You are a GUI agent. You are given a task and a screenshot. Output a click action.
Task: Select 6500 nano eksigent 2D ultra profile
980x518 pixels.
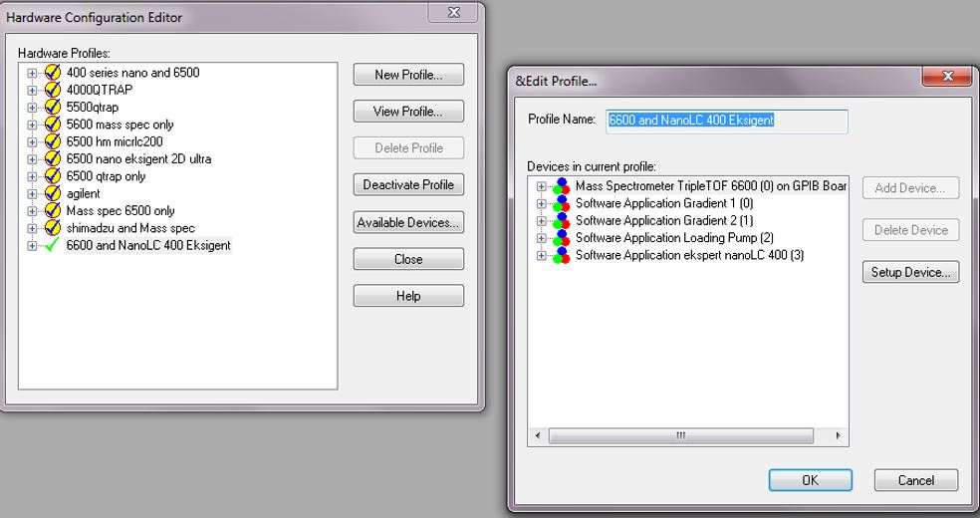coord(138,159)
